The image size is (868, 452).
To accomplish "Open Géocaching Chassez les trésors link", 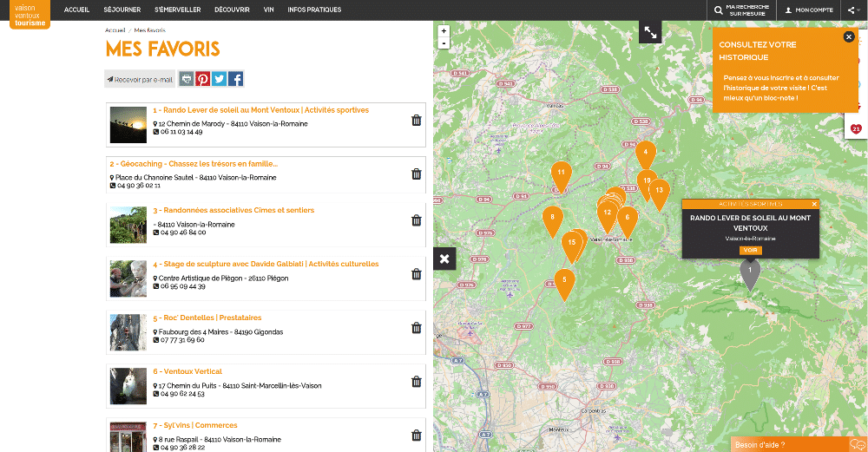I will pos(194,164).
